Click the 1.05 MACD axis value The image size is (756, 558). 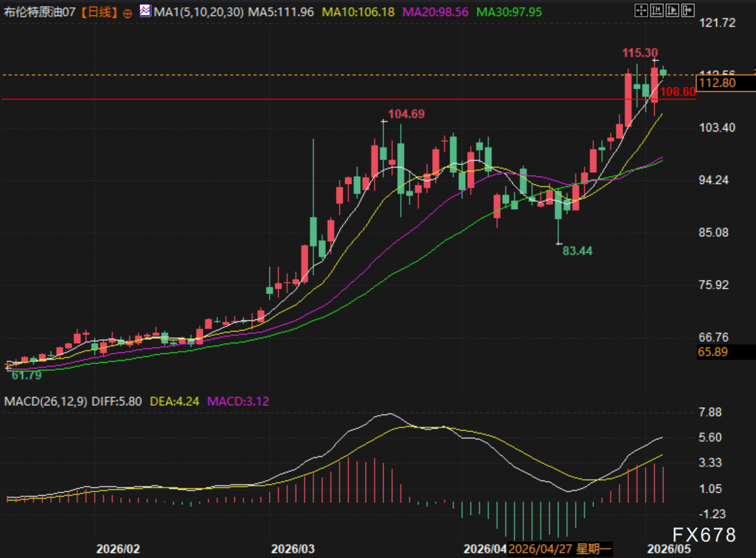[x=710, y=489]
